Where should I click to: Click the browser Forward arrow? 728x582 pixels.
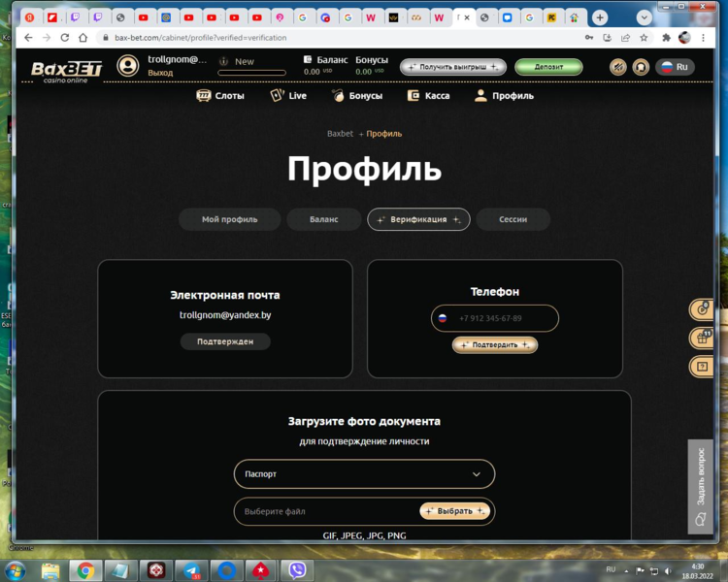pyautogui.click(x=47, y=38)
